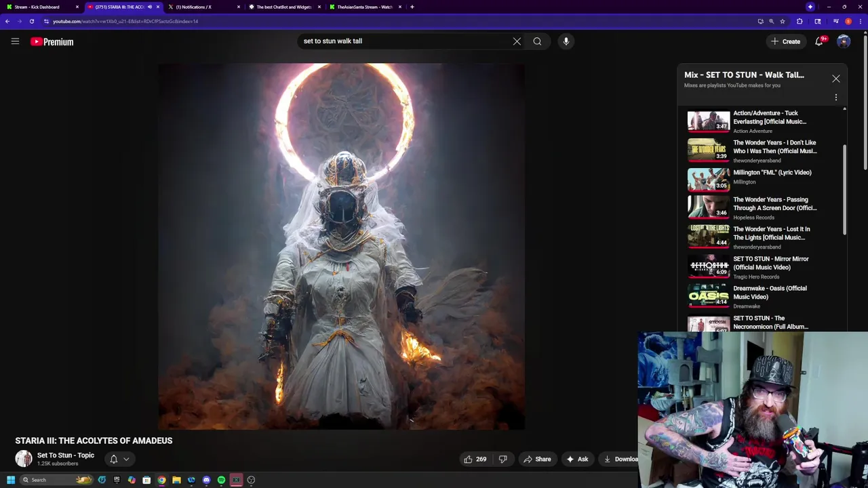Open Set To Stun - Topic channel link
This screenshot has width=868, height=488.
(66, 455)
